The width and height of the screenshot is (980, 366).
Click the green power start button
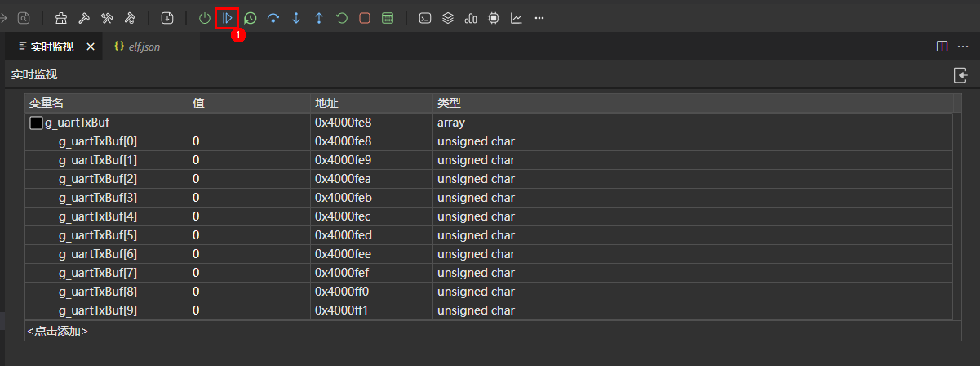point(204,18)
